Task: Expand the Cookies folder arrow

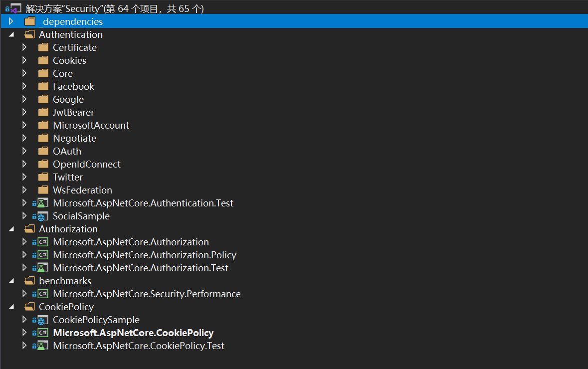Action: click(x=24, y=60)
